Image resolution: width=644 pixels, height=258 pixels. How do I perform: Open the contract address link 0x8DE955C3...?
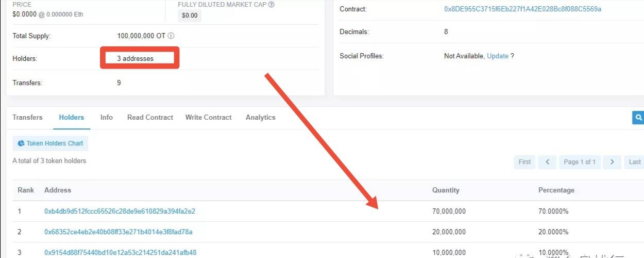522,9
